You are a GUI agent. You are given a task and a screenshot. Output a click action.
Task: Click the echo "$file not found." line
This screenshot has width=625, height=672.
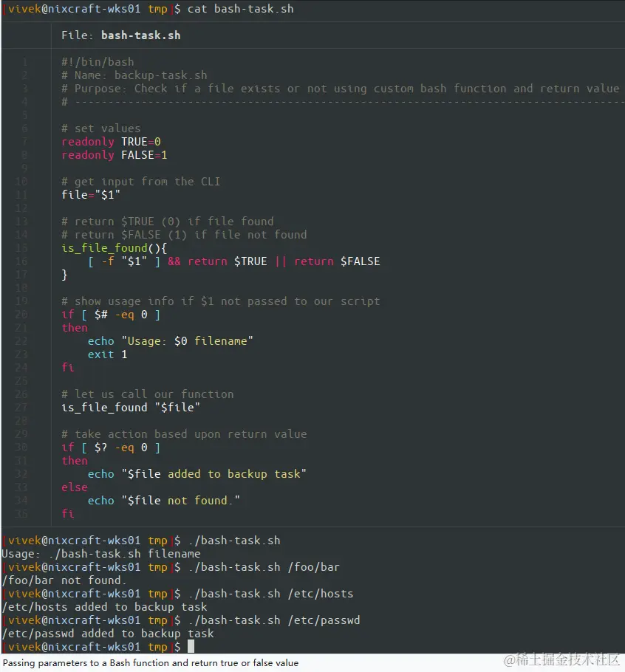[164, 501]
